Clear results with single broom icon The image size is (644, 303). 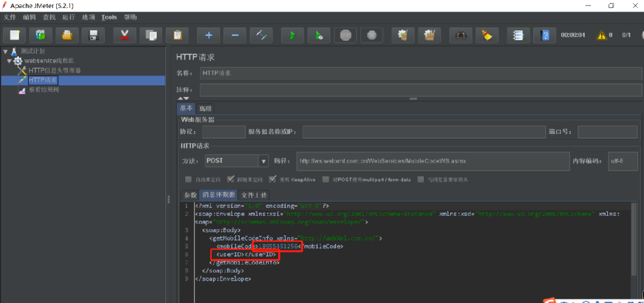403,35
